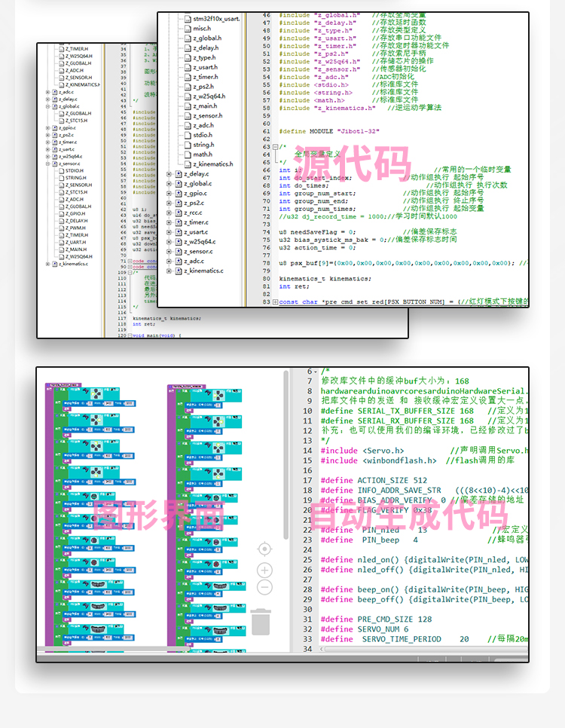Click the math.h file icon
Screen dimensions: 565x728
(186, 154)
